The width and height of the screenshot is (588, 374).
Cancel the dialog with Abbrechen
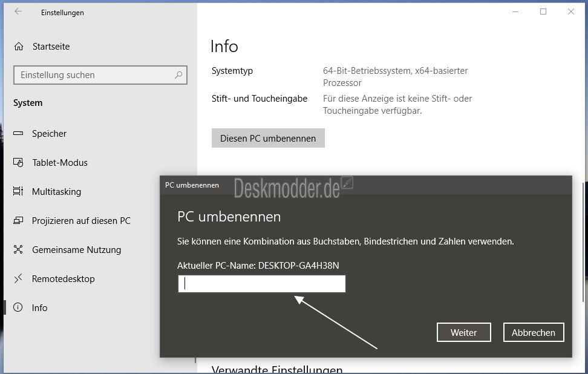[x=534, y=332]
